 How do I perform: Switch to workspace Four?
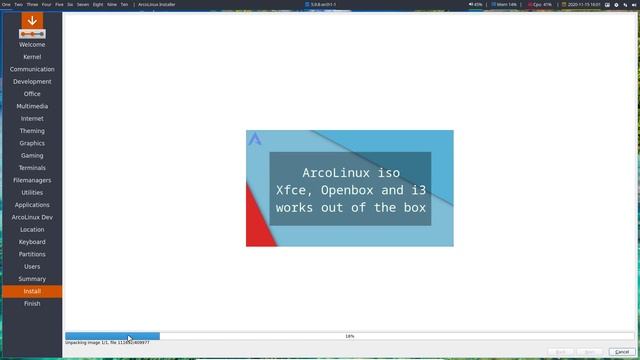(x=47, y=4)
